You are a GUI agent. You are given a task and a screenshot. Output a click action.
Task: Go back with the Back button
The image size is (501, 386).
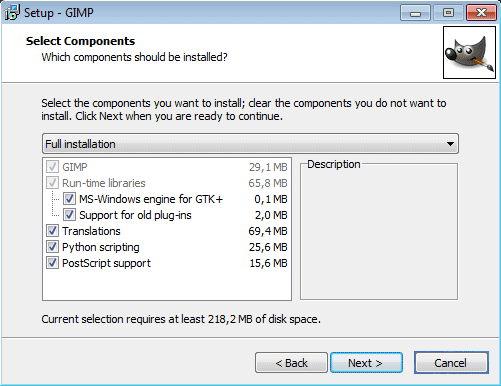(x=291, y=363)
